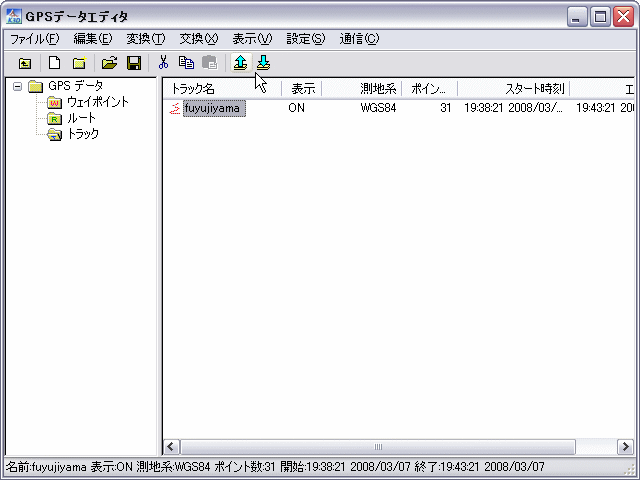Click the status bar text 名前:fuyujiyama
Screen dimensions: 640x480
[x=46, y=467]
